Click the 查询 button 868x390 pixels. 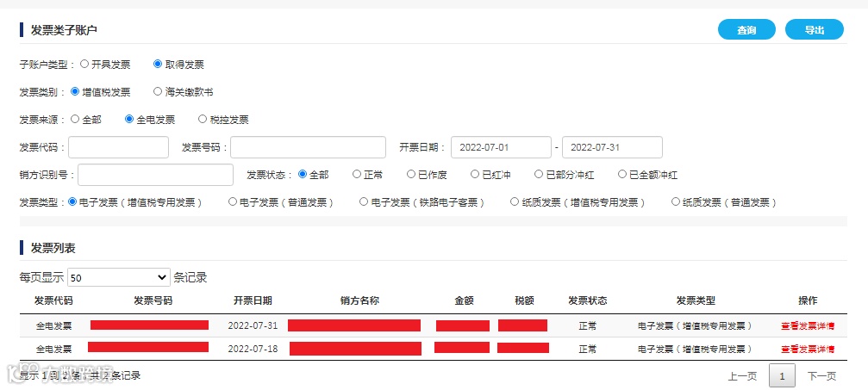746,30
